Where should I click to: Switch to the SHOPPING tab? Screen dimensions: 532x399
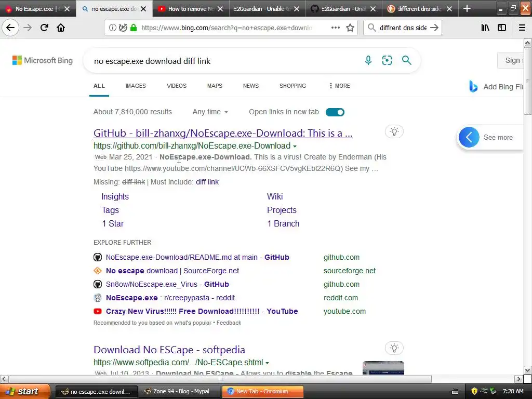coord(293,86)
